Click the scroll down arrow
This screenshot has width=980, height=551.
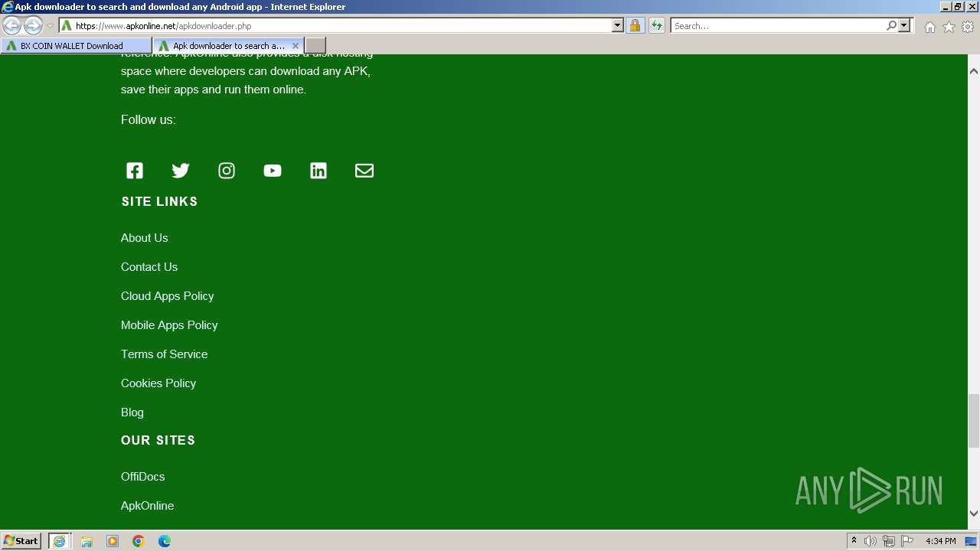(974, 514)
